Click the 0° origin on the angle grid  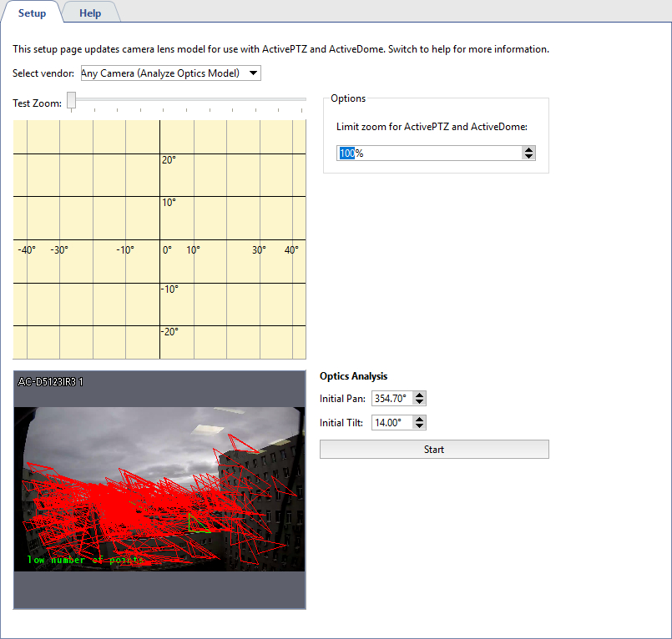[167, 249]
